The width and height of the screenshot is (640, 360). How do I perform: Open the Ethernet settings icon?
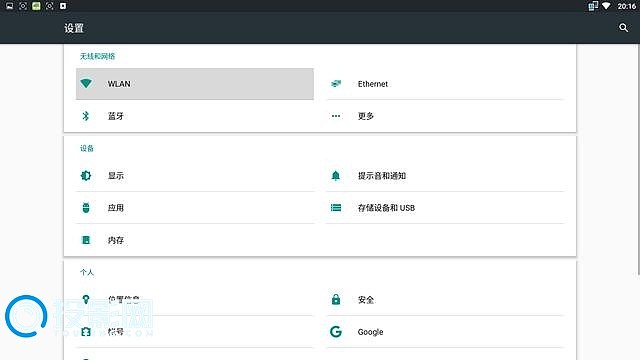point(336,84)
